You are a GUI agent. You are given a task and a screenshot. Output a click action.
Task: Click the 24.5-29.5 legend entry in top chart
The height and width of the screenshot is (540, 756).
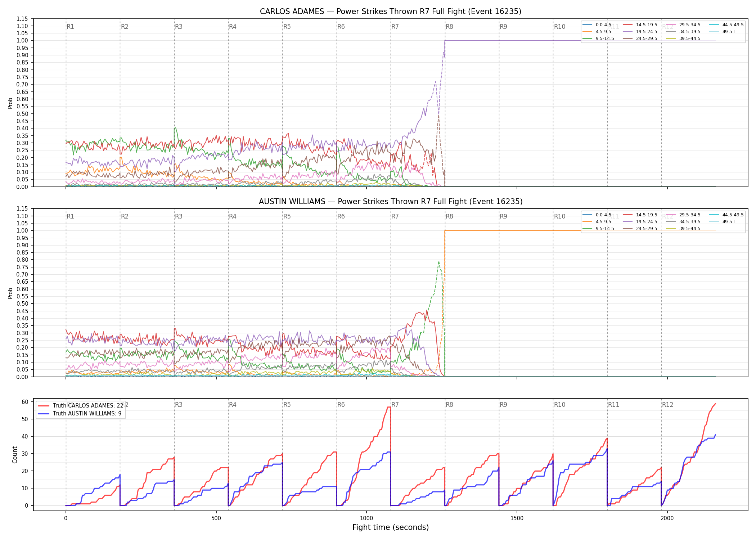pyautogui.click(x=640, y=39)
